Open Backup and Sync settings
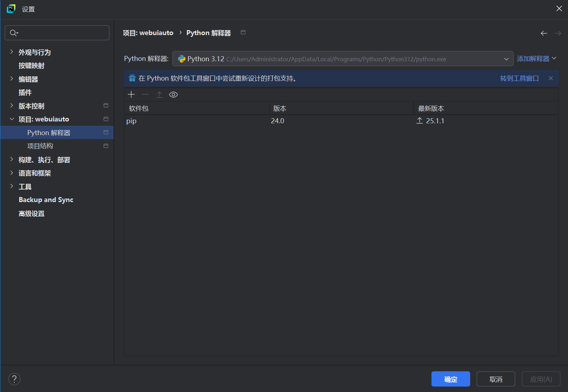The image size is (568, 392). coord(46,200)
